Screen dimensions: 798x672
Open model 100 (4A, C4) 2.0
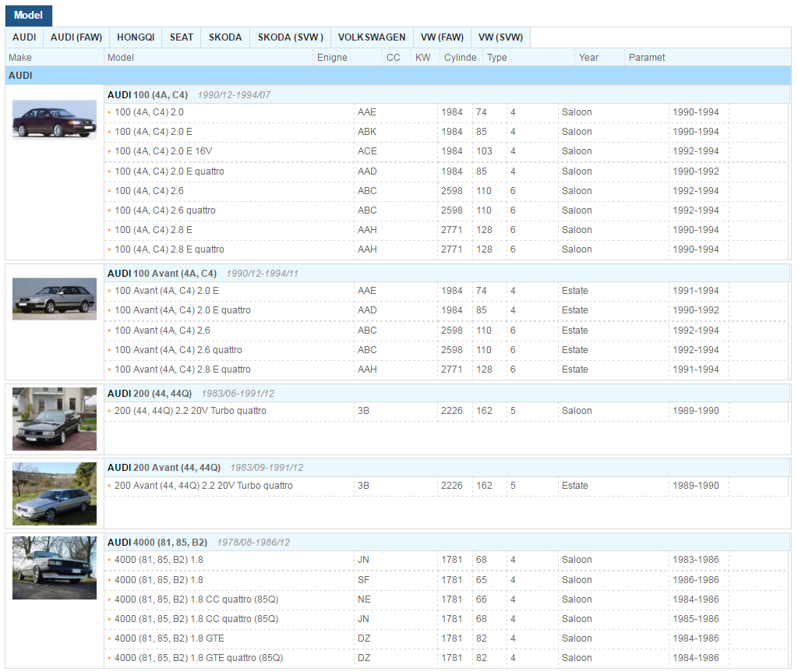pos(149,112)
